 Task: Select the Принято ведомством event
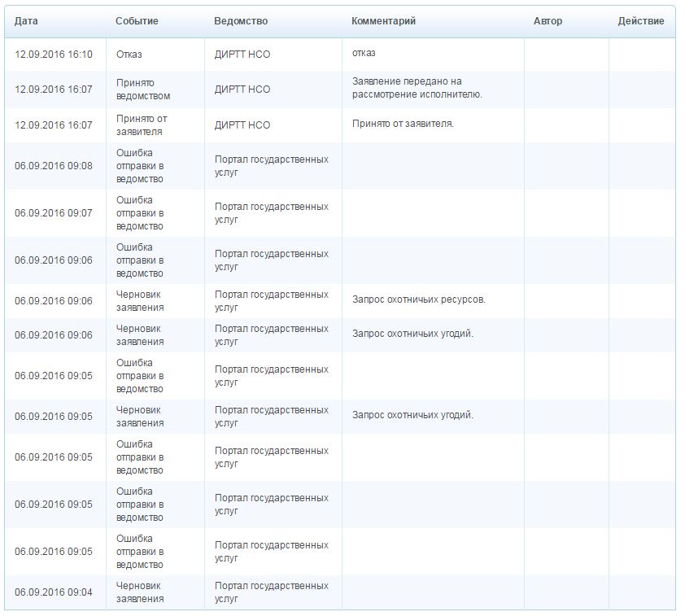tap(143, 90)
